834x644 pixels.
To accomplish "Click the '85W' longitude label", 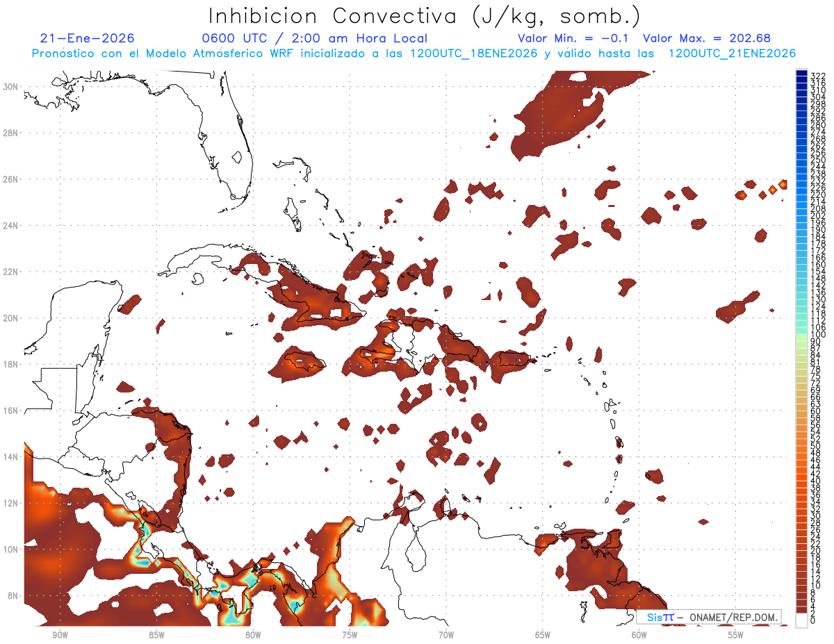I will [x=156, y=636].
